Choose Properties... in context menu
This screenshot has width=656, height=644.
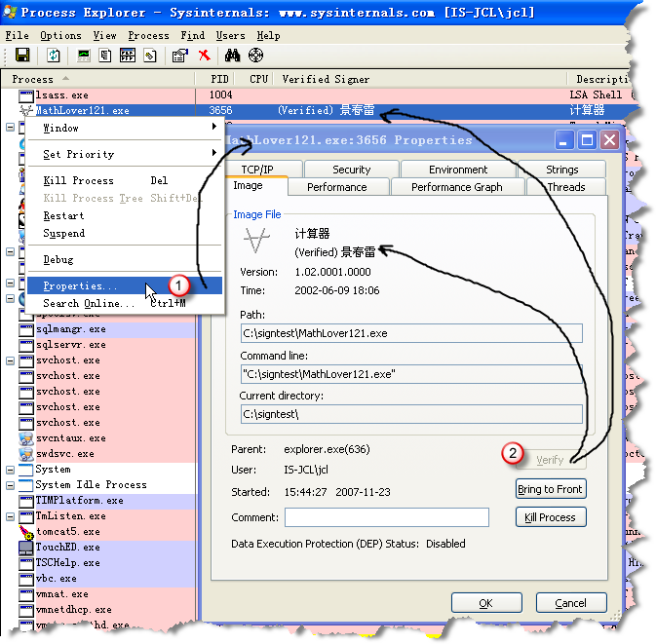tap(124, 286)
